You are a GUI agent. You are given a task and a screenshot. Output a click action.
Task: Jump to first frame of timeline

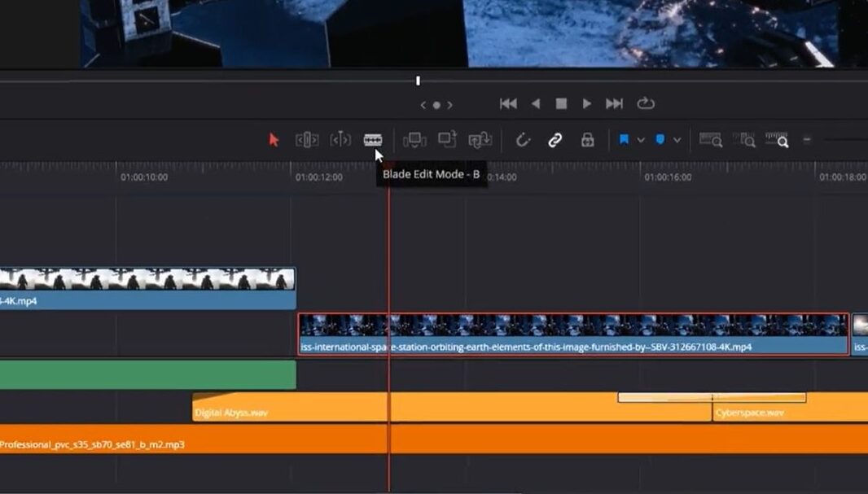coord(508,103)
